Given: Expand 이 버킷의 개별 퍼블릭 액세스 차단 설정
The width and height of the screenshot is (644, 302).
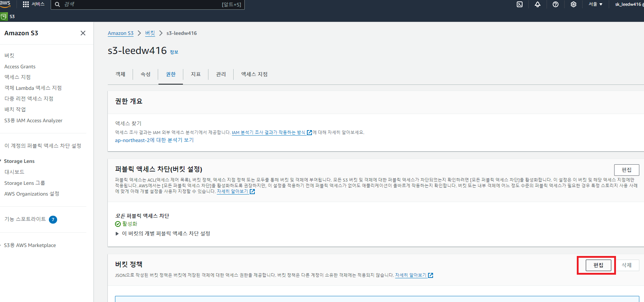Looking at the screenshot, I should tap(163, 233).
